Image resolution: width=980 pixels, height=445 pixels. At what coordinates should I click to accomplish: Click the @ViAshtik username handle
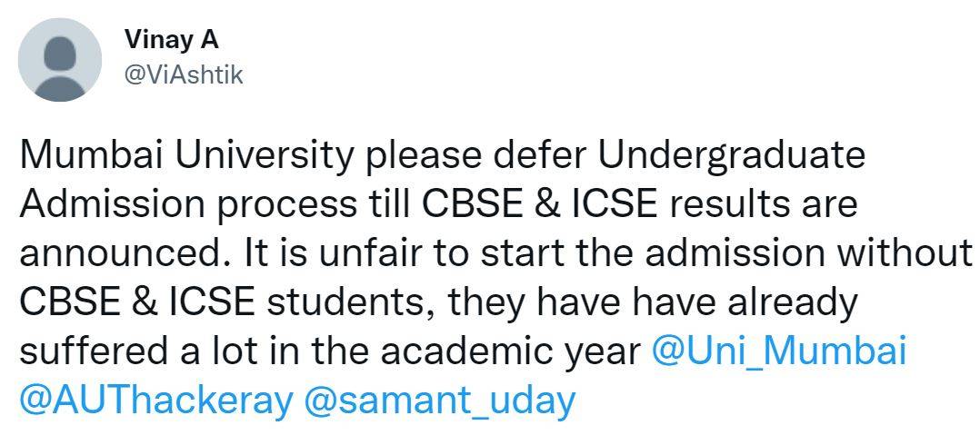pos(183,75)
